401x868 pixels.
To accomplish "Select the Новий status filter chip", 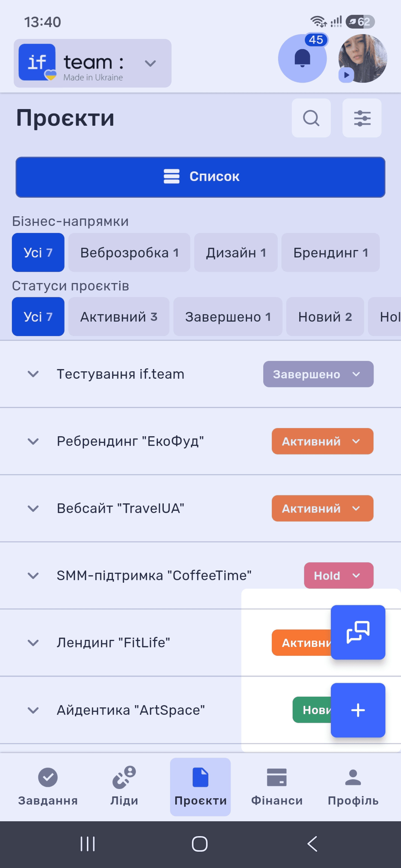I will [325, 316].
